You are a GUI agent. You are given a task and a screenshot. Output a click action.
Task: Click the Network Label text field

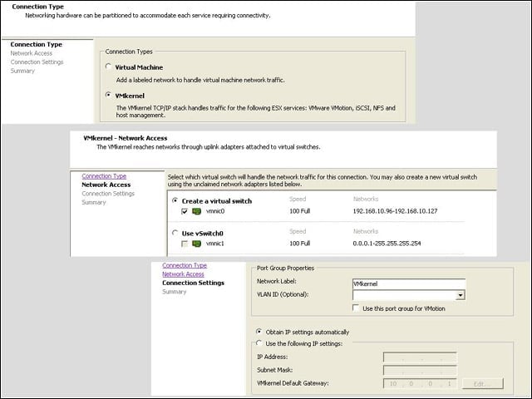tap(409, 283)
